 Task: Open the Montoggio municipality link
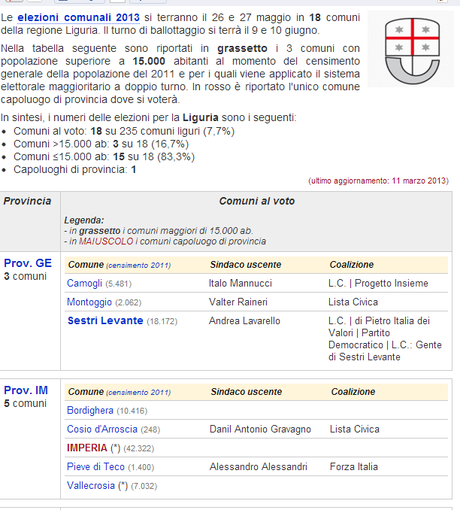89,302
